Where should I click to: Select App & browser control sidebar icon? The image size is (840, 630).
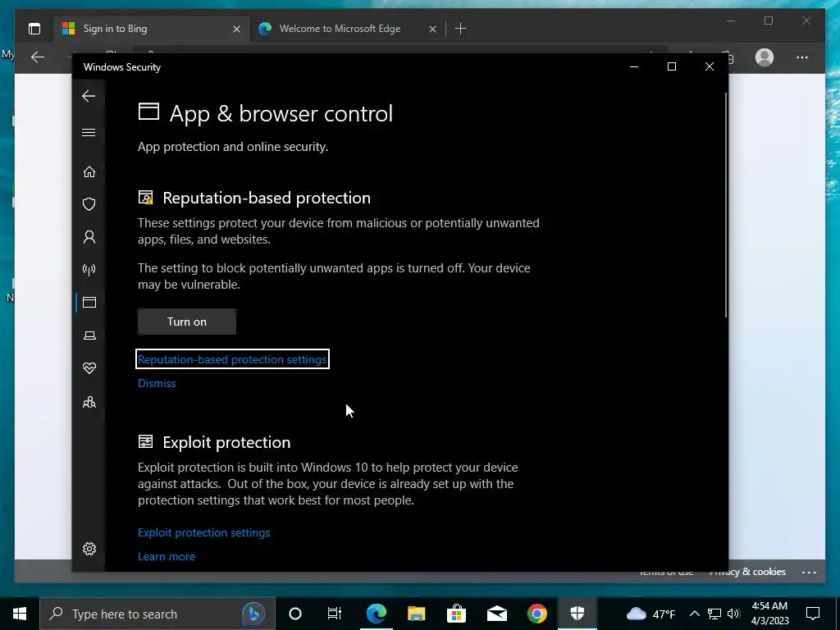[89, 303]
